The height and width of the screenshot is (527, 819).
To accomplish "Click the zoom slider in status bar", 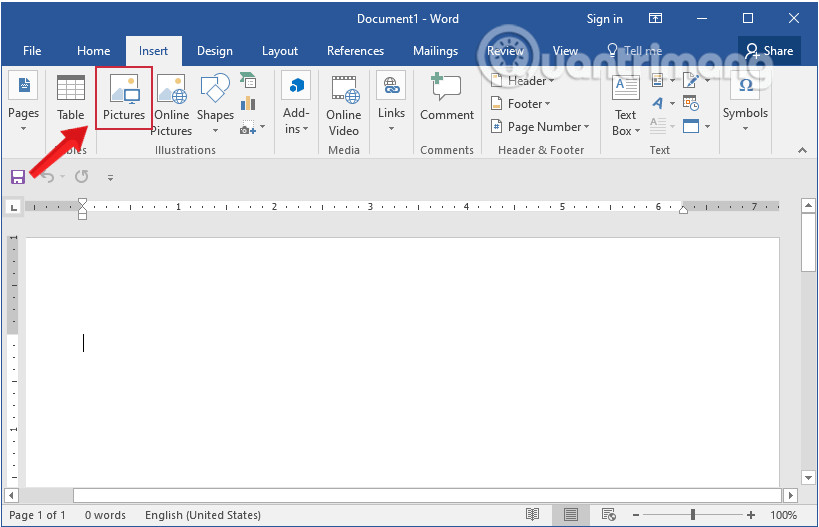I will (693, 515).
